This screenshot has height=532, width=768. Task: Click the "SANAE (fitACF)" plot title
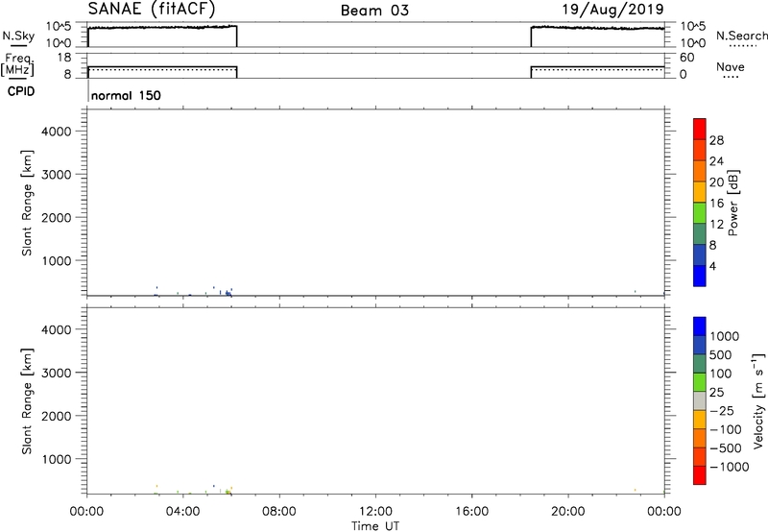152,9
